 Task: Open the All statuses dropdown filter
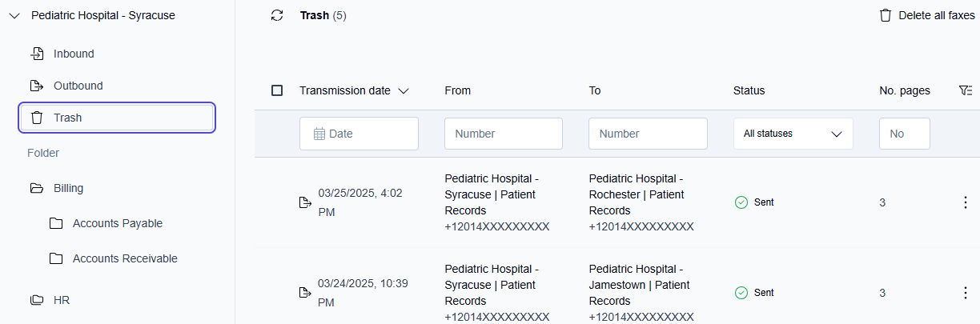click(x=793, y=134)
